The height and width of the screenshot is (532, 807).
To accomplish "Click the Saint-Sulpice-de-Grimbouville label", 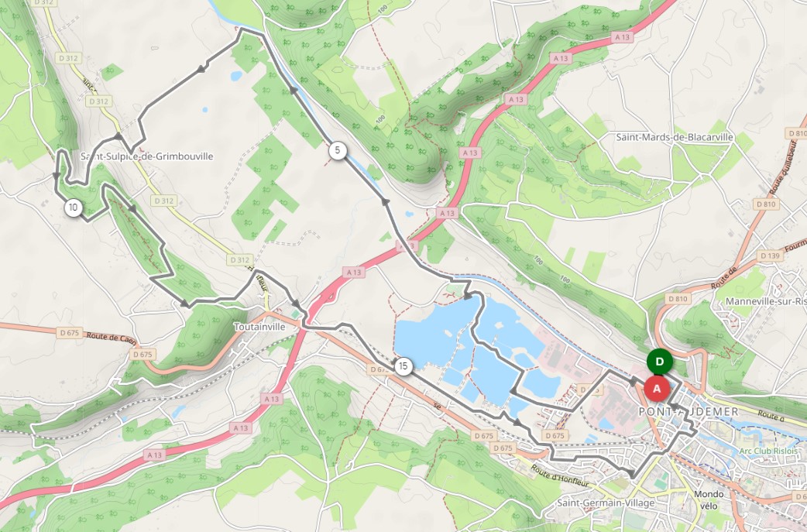I will [x=146, y=156].
